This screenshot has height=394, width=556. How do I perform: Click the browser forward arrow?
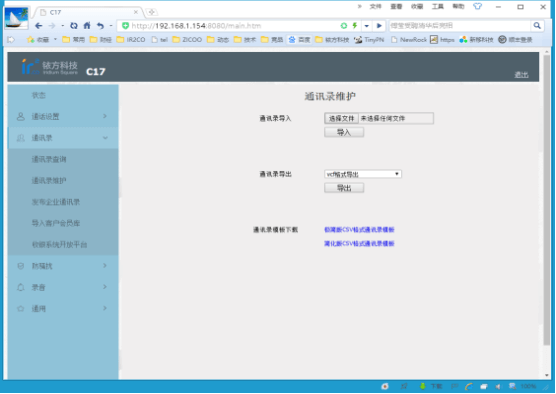(x=52, y=26)
